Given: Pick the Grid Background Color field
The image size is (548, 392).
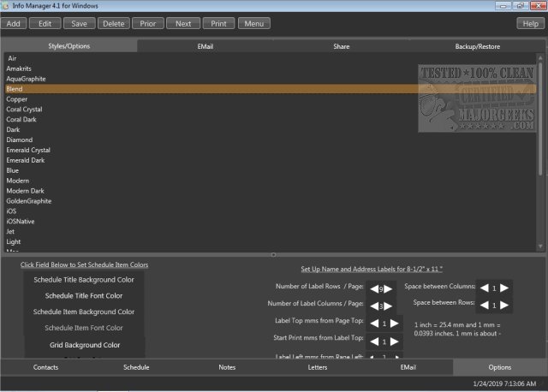Looking at the screenshot, I should point(83,345).
